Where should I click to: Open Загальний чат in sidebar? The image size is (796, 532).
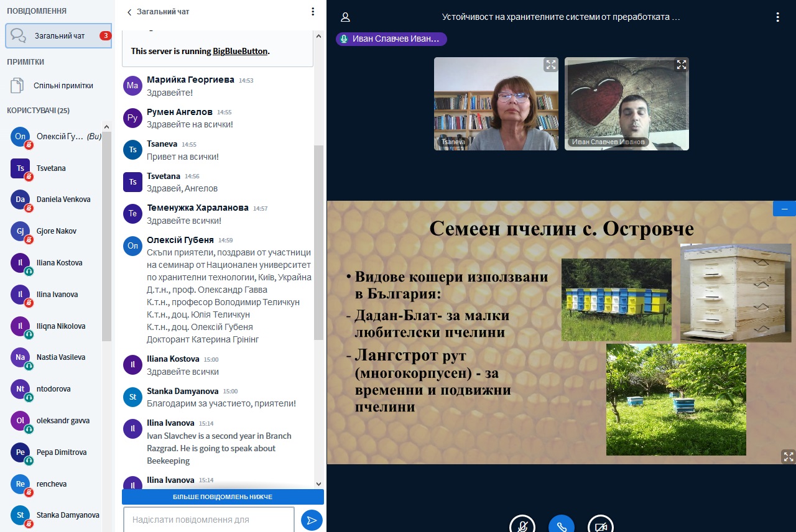pos(58,35)
